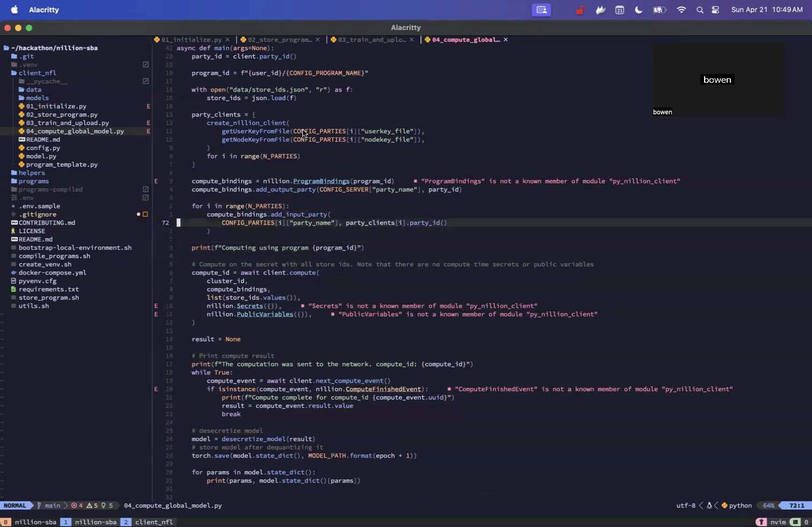This screenshot has height=527, width=812.
Task: Open the calendar 21 menu bar icon
Action: [620, 10]
